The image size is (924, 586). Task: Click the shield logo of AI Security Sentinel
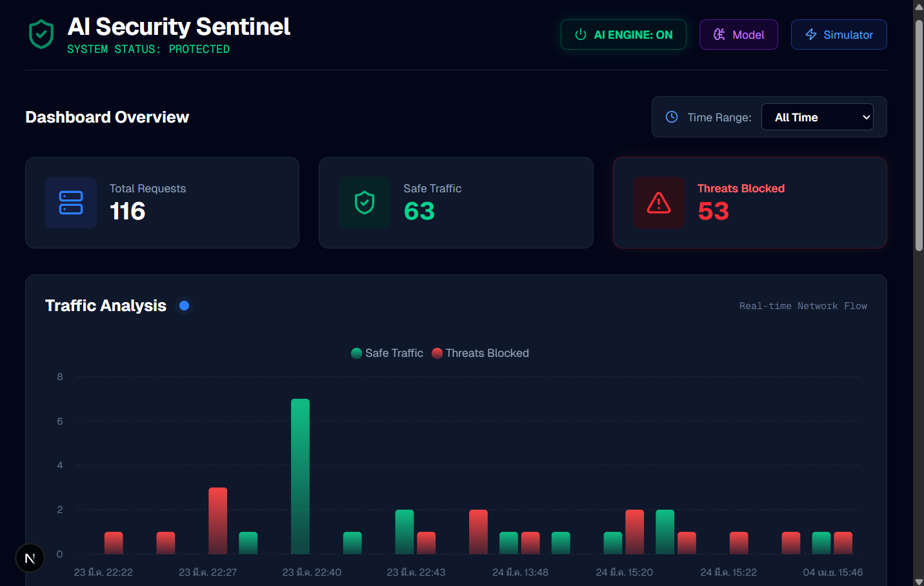pyautogui.click(x=41, y=34)
